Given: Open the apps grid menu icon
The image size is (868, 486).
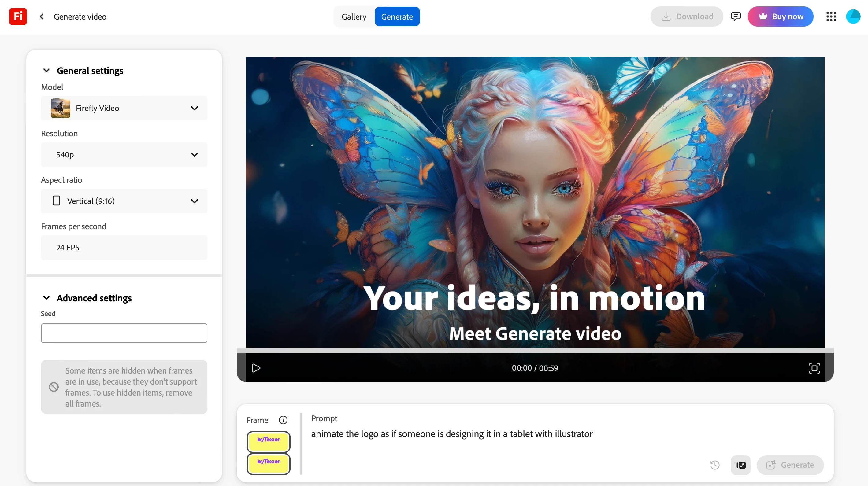Looking at the screenshot, I should point(831,17).
